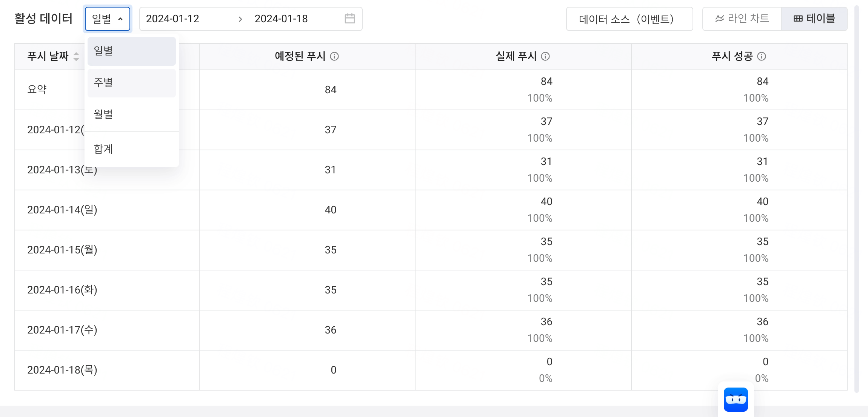Select 주별 option in dropdown list
Screen dimensions: 868x417
coord(132,83)
